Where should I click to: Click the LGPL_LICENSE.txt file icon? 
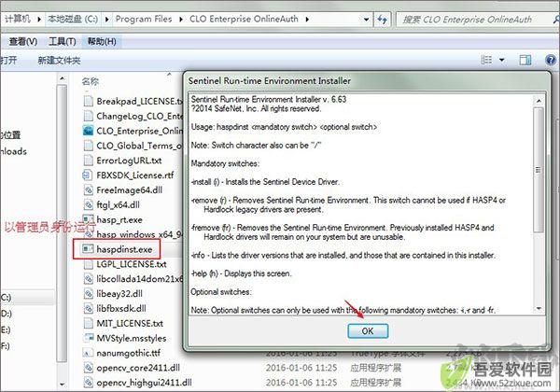(x=88, y=264)
